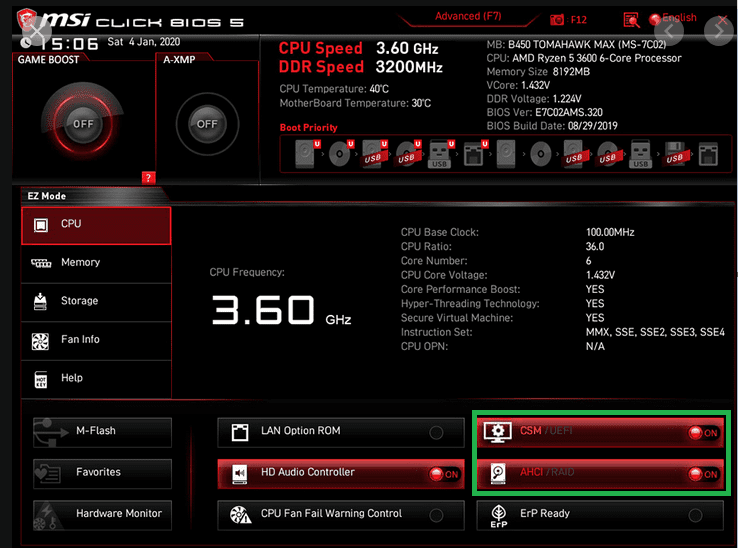Image resolution: width=738 pixels, height=548 pixels.
Task: Select the legacy hard disk boot device
Action: [x=506, y=153]
